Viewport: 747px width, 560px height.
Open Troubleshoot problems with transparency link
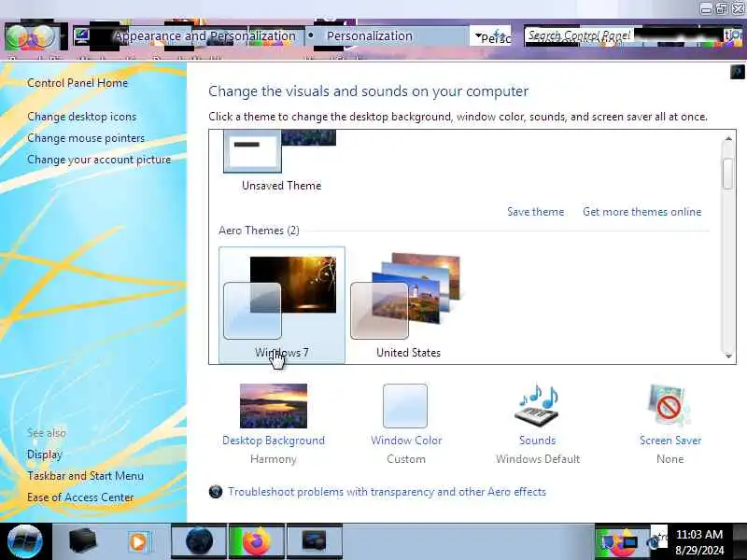point(387,492)
